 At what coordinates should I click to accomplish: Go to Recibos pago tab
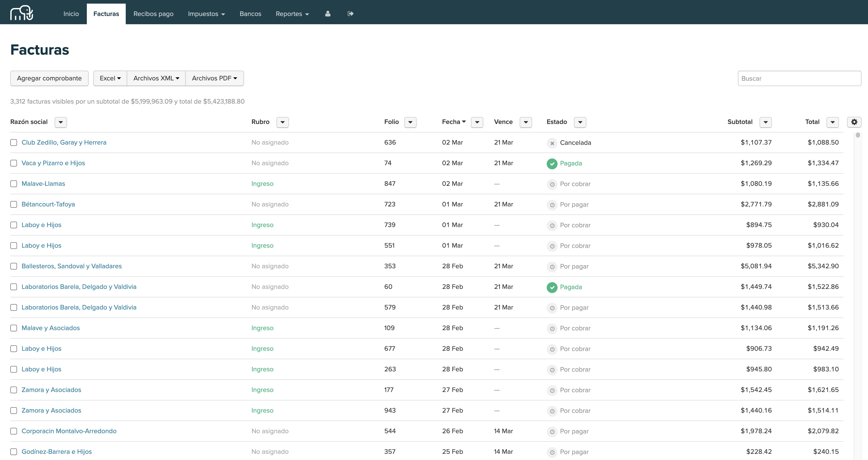(153, 14)
